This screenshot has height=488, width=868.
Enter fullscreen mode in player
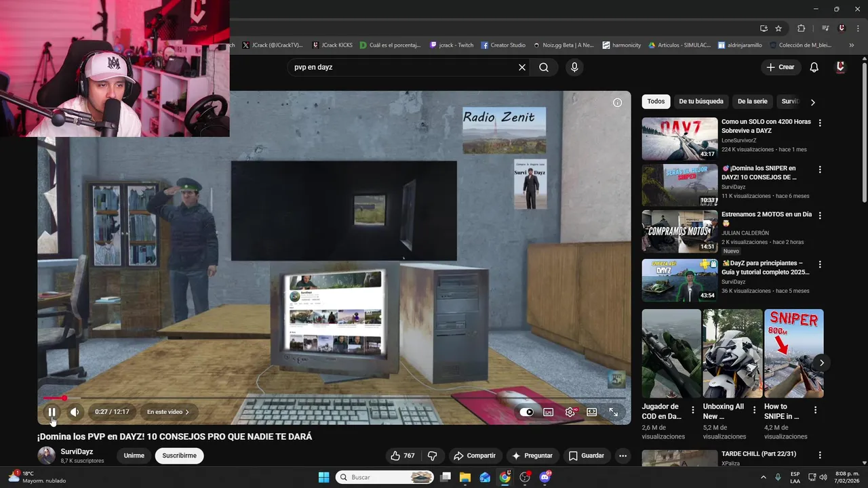pyautogui.click(x=613, y=411)
